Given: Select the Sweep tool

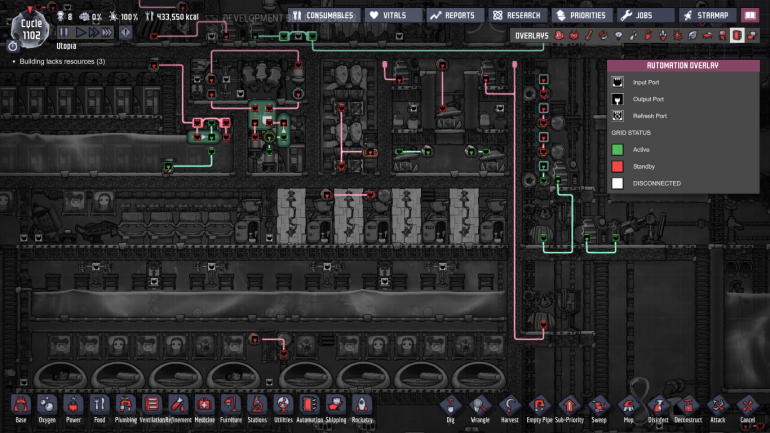Looking at the screenshot, I should coord(599,408).
